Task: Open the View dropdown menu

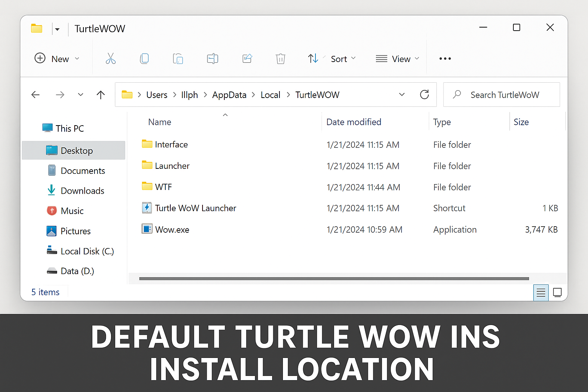Action: (397, 59)
